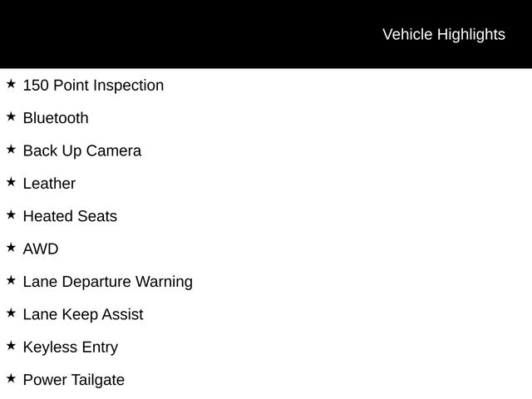Viewport: 532px width, 399px height.
Task: Click the star next to Lane Keep Assist
Action: click(x=11, y=313)
